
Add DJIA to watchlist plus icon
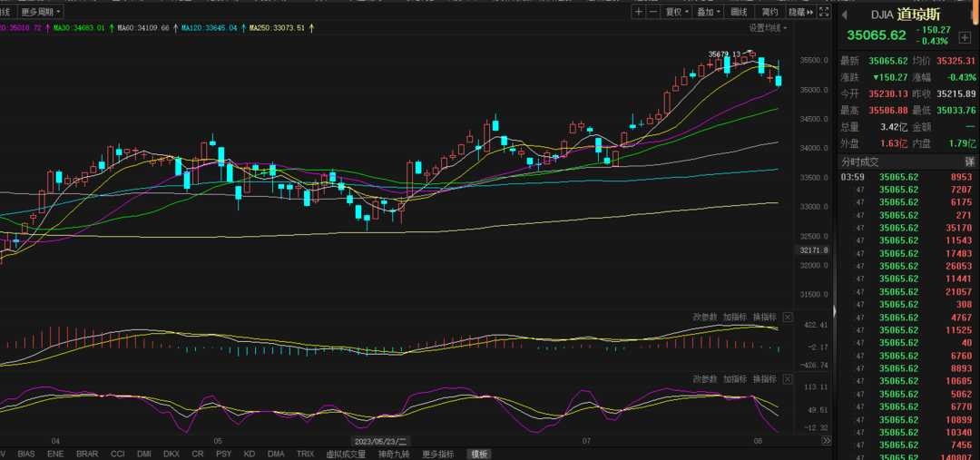click(965, 37)
